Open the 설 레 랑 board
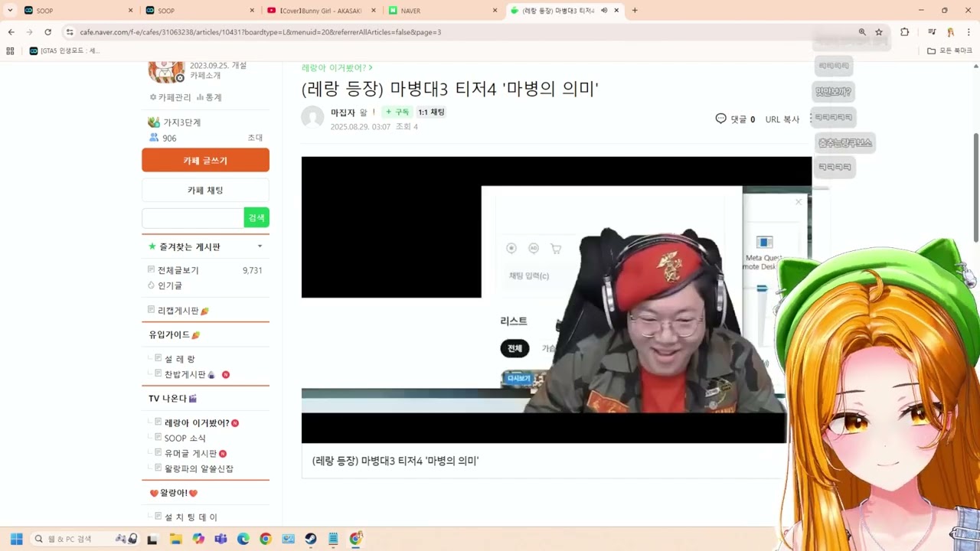This screenshot has height=551, width=980. [x=180, y=359]
